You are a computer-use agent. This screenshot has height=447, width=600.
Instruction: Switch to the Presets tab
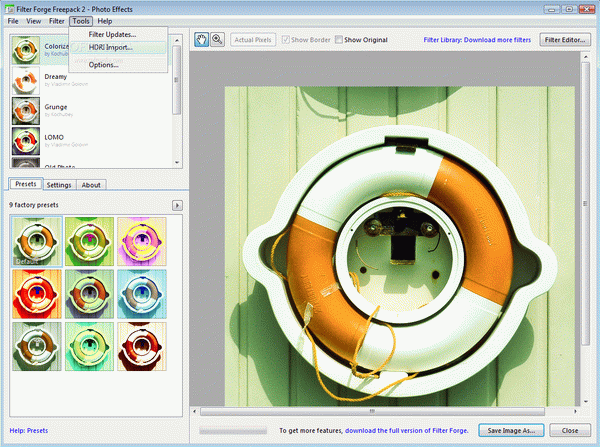click(26, 184)
